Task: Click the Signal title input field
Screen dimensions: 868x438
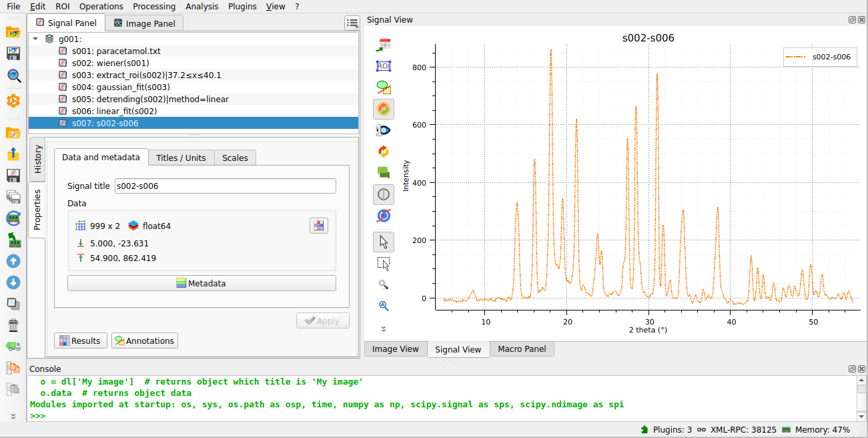Action: pyautogui.click(x=225, y=186)
